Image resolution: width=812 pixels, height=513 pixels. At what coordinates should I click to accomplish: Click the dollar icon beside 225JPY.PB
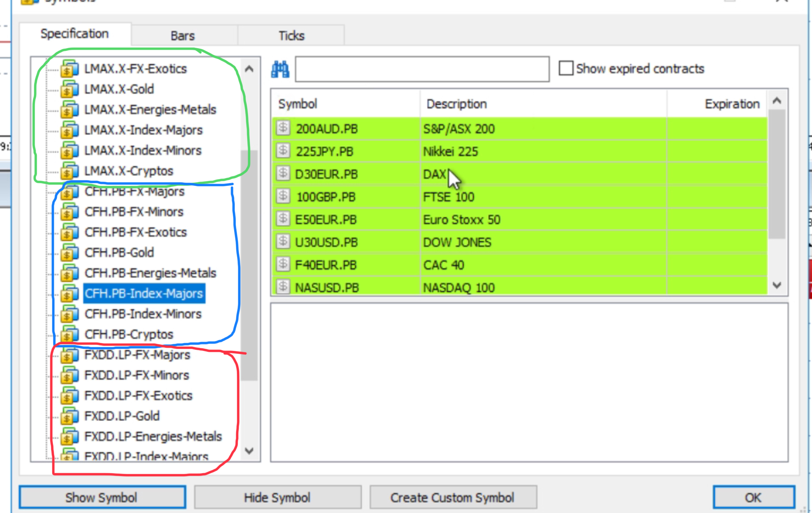pos(283,151)
